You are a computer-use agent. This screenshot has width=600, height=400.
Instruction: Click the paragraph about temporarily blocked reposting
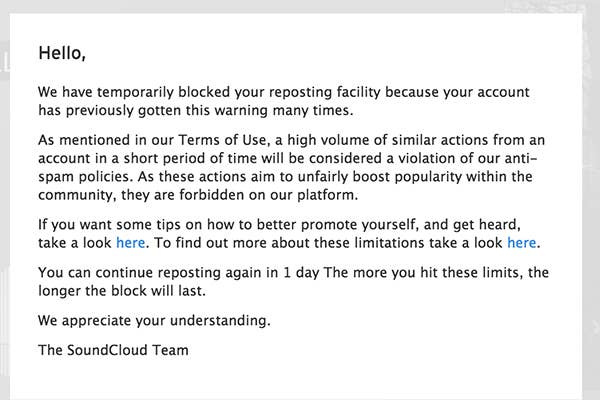pos(290,100)
